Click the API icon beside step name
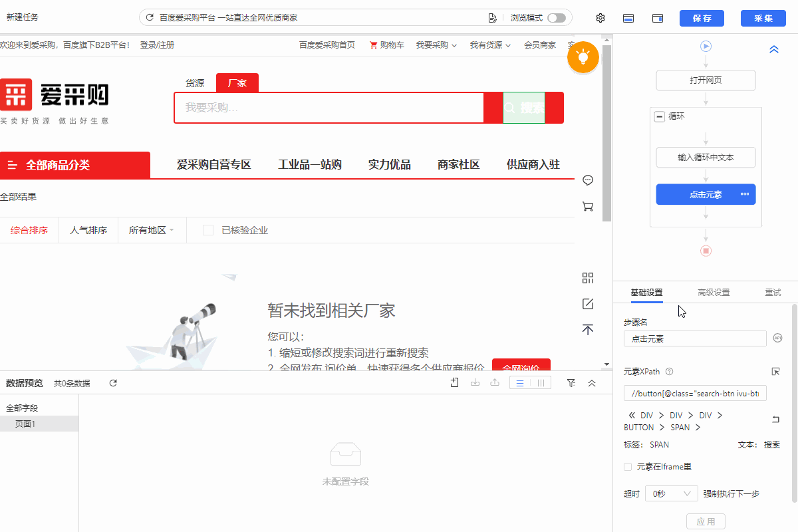Screen dimensions: 798x532 [x=778, y=338]
